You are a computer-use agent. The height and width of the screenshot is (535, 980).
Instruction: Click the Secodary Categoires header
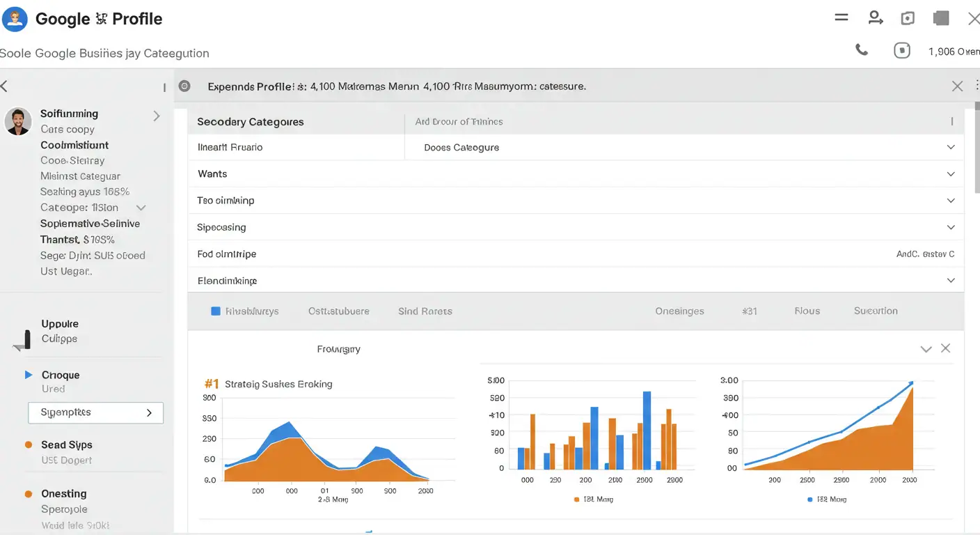[251, 122]
